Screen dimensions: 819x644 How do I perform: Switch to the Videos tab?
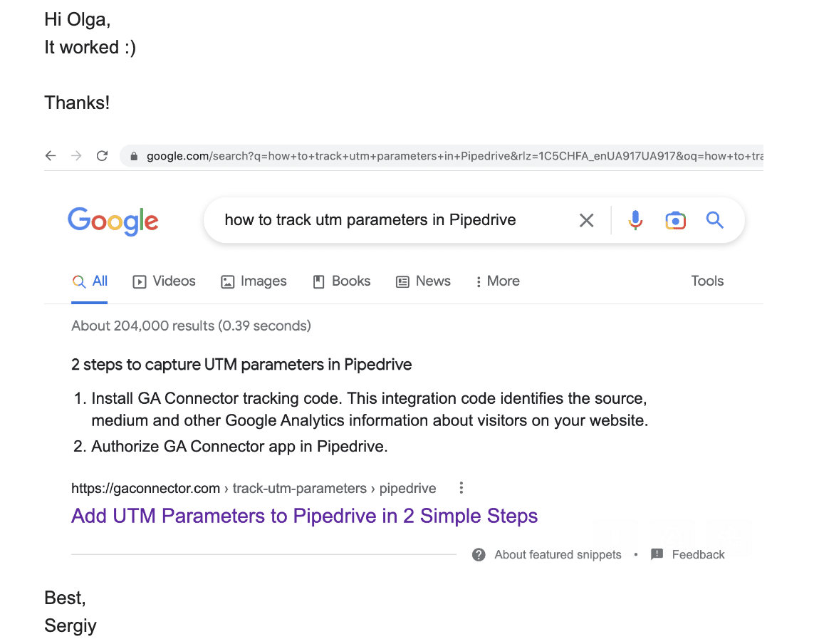pyautogui.click(x=165, y=281)
